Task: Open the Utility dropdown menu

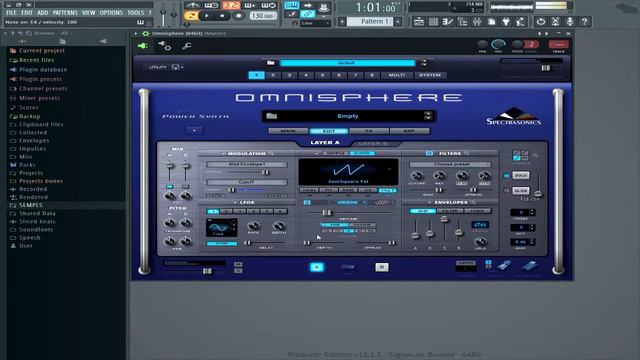Action: 166,67
